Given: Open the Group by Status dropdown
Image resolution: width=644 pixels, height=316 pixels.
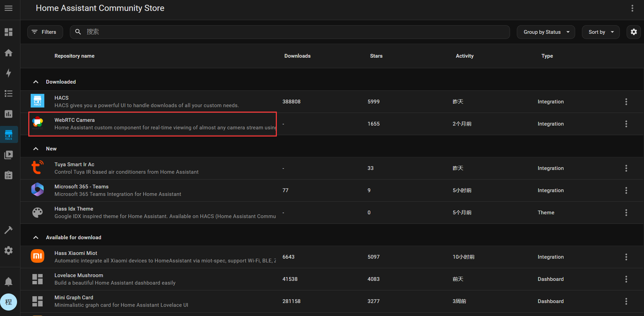Looking at the screenshot, I should [545, 32].
